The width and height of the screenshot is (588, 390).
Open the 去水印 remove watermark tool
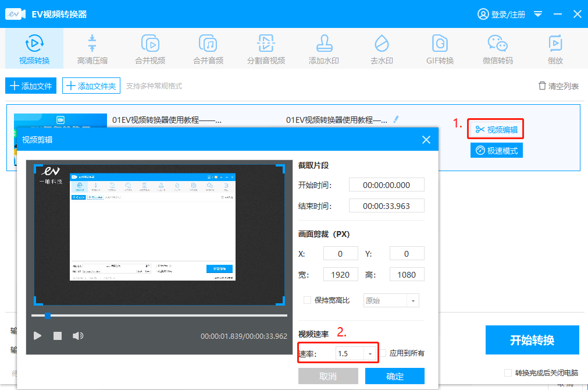tap(382, 49)
